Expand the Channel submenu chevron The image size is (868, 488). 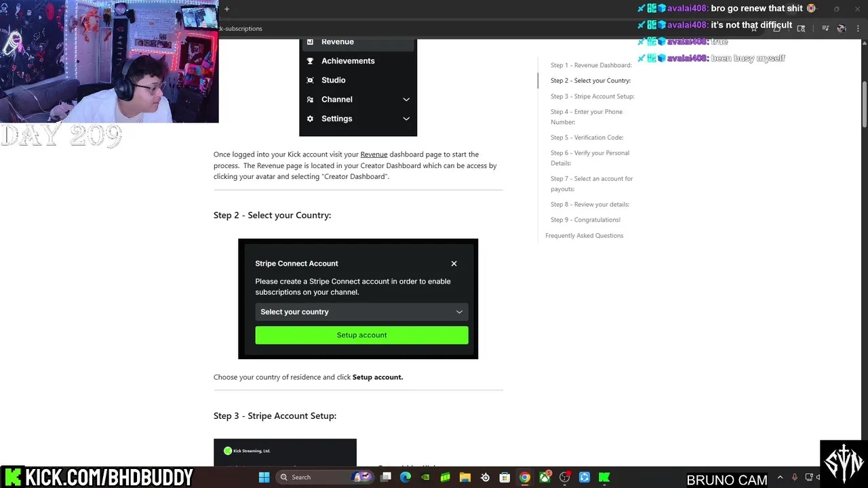point(406,100)
